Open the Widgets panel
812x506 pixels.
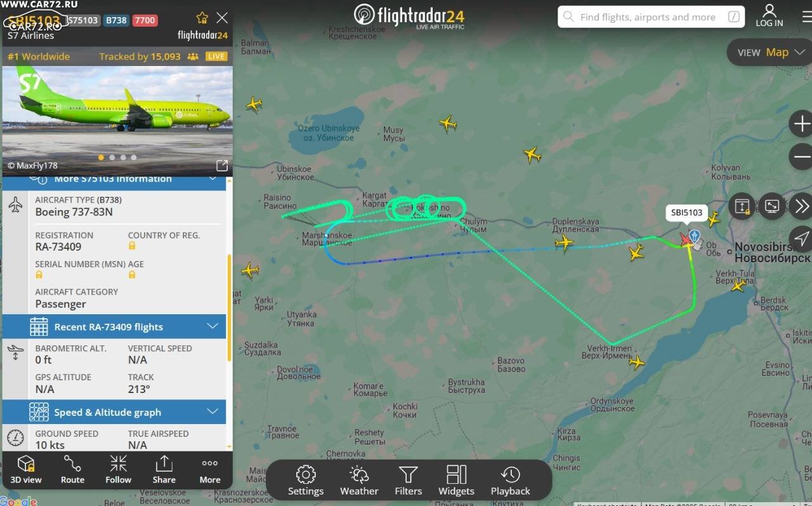456,481
